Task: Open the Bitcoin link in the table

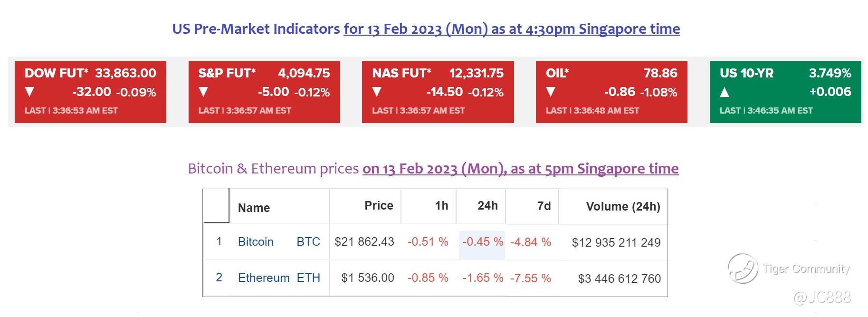Action: [256, 241]
